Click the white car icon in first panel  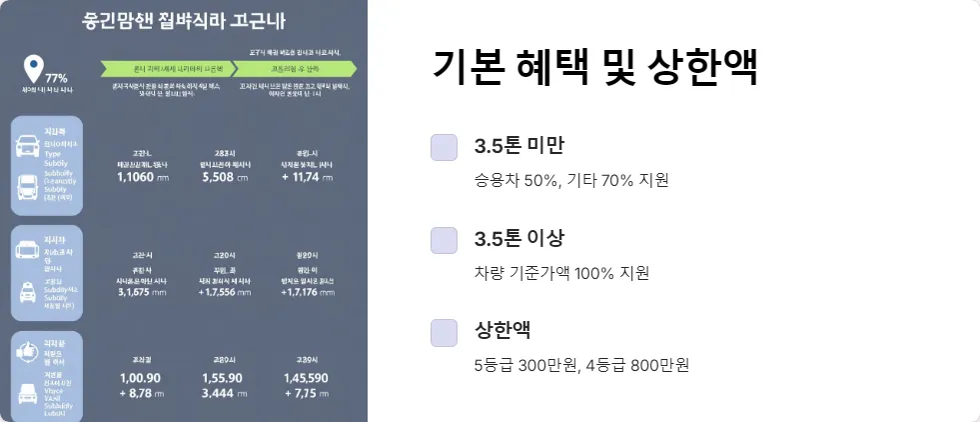coord(27,146)
